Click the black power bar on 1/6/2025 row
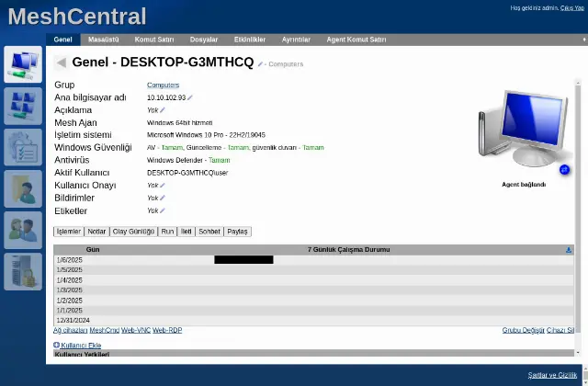The width and height of the screenshot is (588, 386). point(243,259)
